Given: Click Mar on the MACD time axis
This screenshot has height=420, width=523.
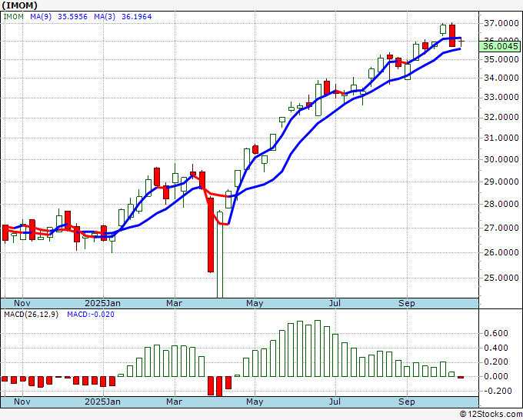Looking at the screenshot, I should tap(174, 402).
